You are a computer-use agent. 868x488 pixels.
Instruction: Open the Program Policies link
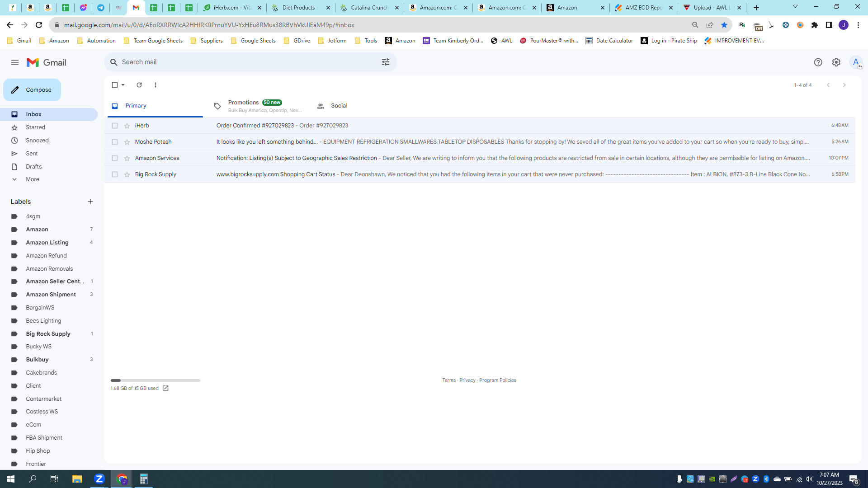tap(498, 380)
